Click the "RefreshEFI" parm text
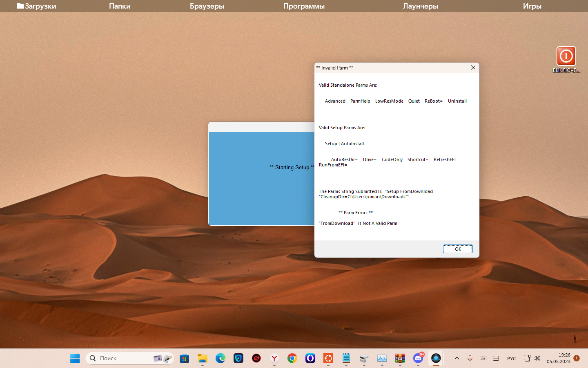This screenshot has height=368, width=588. click(445, 159)
